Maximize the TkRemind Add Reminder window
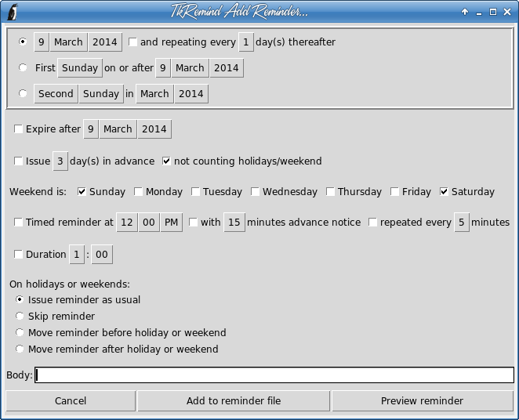Screen dimensions: 519x420 (x=493, y=12)
